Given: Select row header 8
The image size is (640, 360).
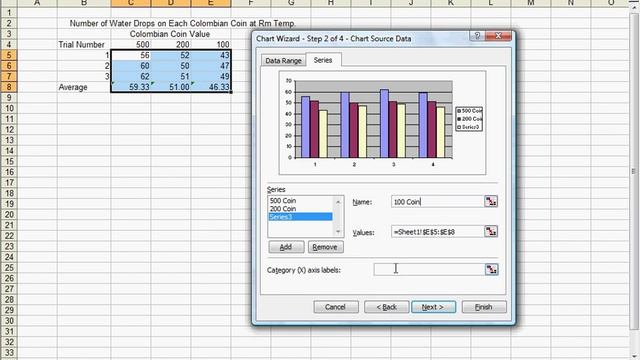Looking at the screenshot, I should 9,87.
